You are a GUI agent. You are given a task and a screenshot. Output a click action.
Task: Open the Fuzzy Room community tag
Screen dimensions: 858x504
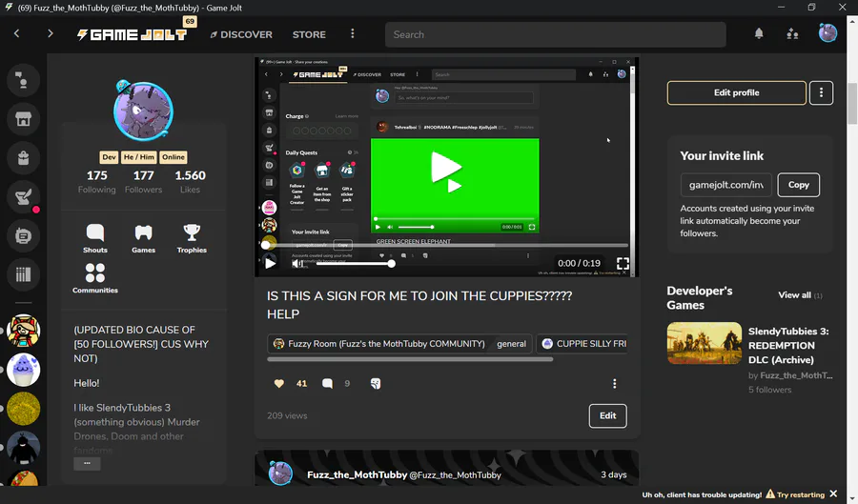pyautogui.click(x=379, y=344)
